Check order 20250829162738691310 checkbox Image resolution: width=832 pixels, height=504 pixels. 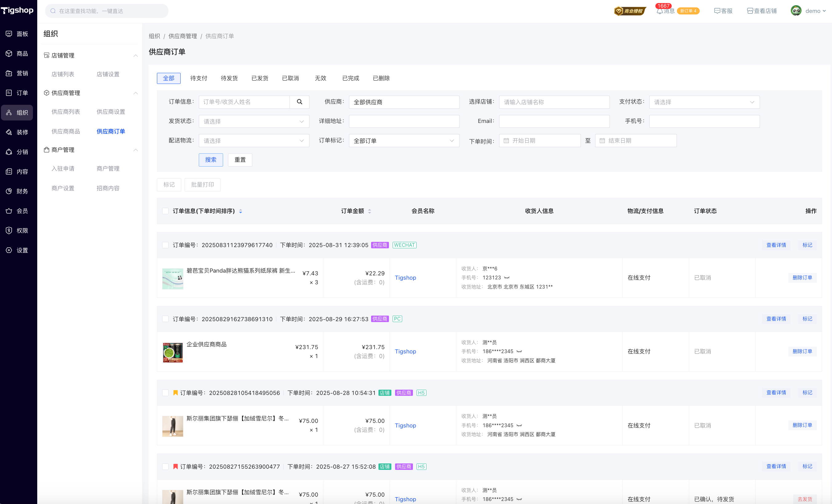(166, 319)
